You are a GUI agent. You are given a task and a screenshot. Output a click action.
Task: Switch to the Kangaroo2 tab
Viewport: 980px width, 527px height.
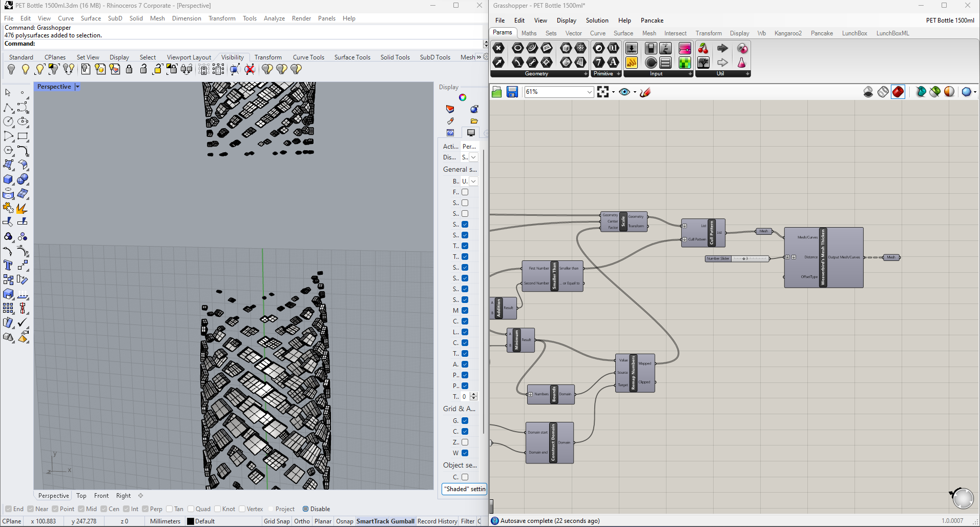(x=787, y=33)
